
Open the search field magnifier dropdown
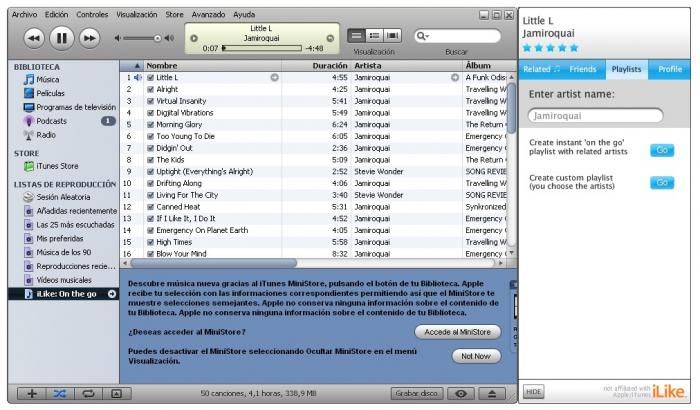point(422,36)
